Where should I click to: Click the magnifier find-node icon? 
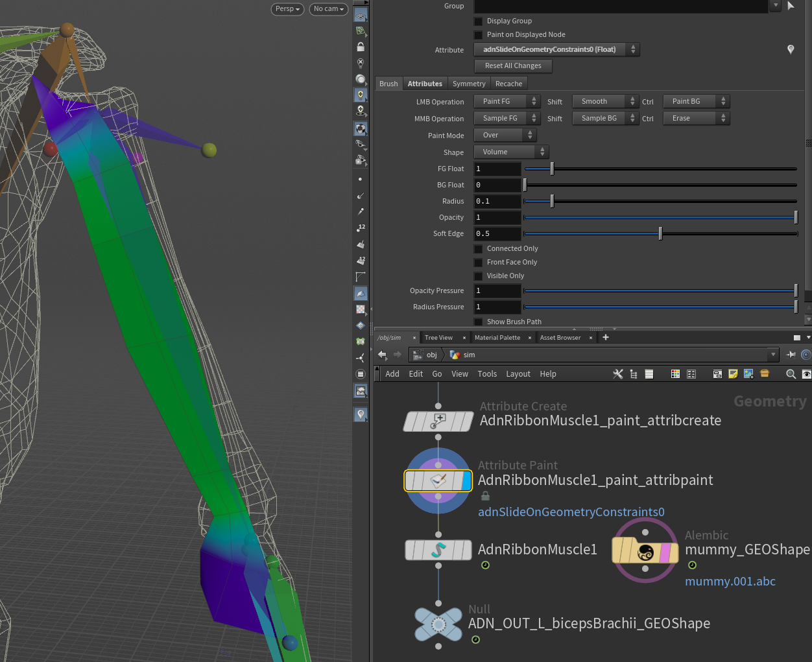click(x=791, y=374)
